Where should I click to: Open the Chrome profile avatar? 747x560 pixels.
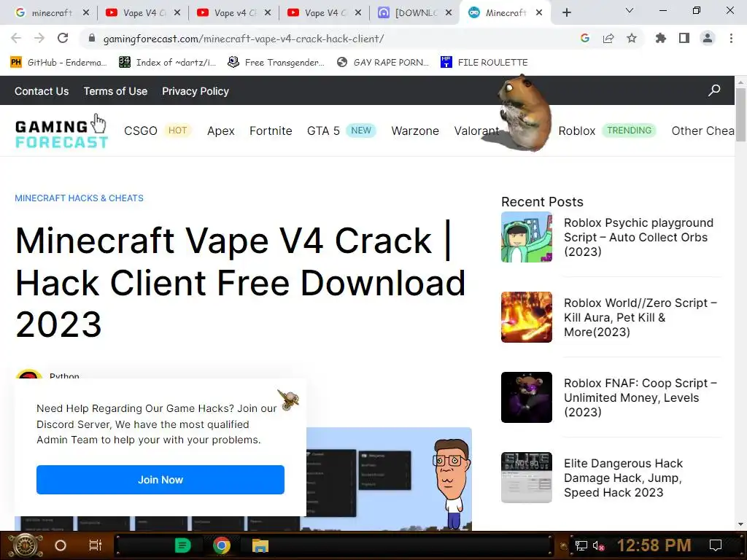point(708,38)
